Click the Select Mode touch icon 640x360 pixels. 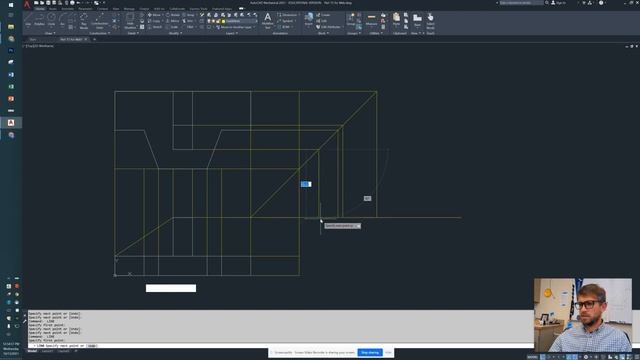pyautogui.click(x=431, y=20)
